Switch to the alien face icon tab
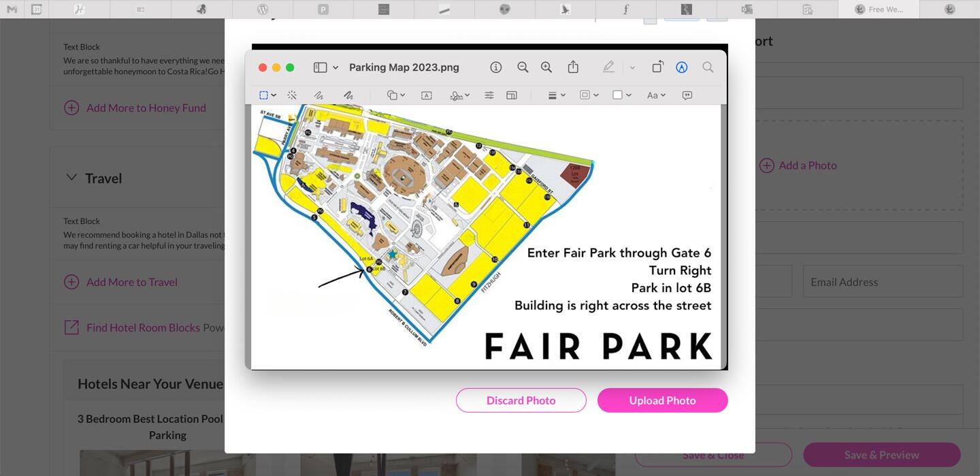This screenshot has height=476, width=980. click(504, 9)
